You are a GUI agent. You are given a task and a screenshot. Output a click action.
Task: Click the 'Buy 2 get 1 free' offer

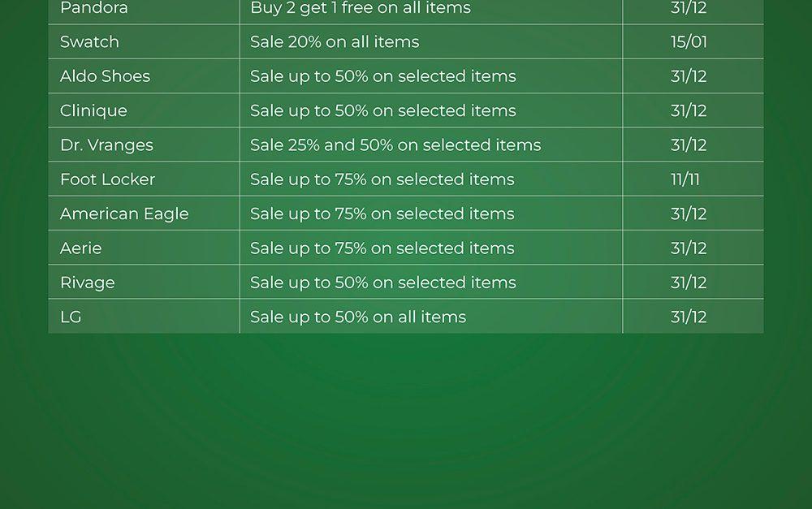pyautogui.click(x=361, y=8)
